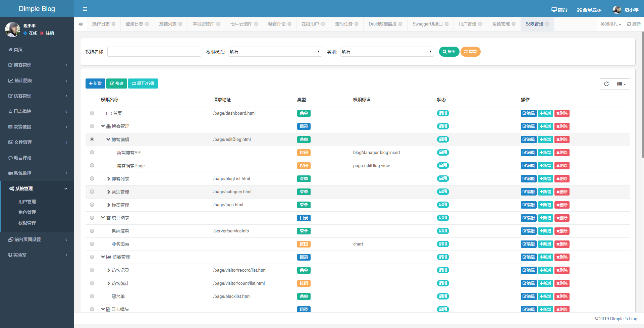Select radio button for 业务图表 row

(92, 244)
